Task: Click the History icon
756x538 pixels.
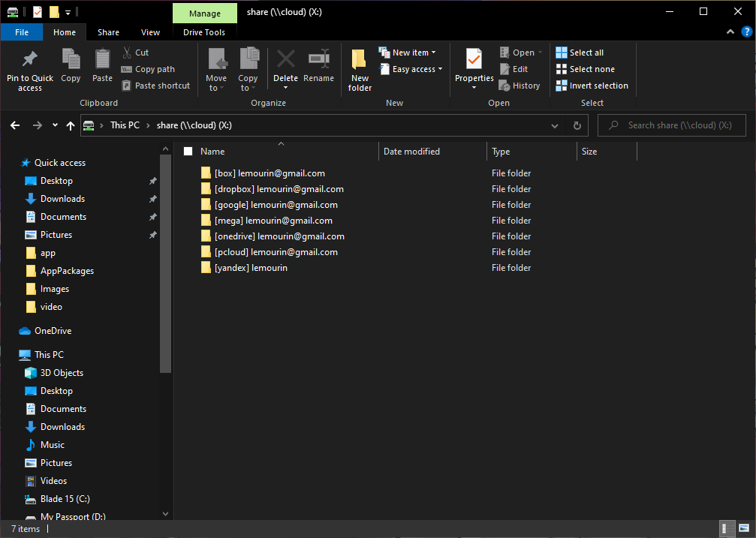Action: click(505, 86)
